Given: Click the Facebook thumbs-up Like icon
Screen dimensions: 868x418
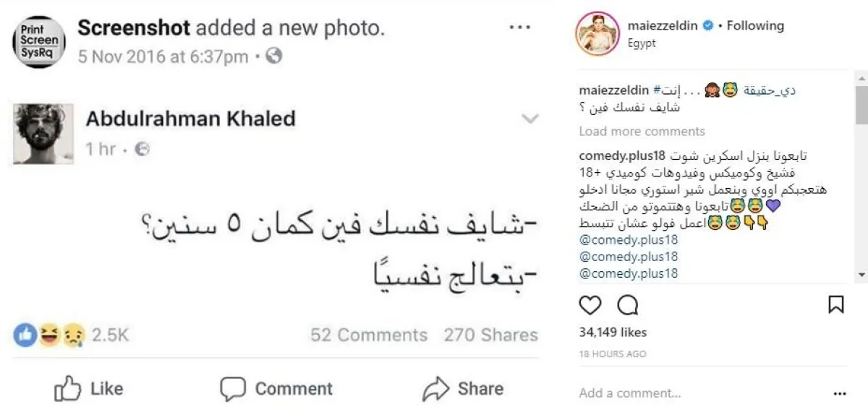Looking at the screenshot, I should tap(67, 389).
